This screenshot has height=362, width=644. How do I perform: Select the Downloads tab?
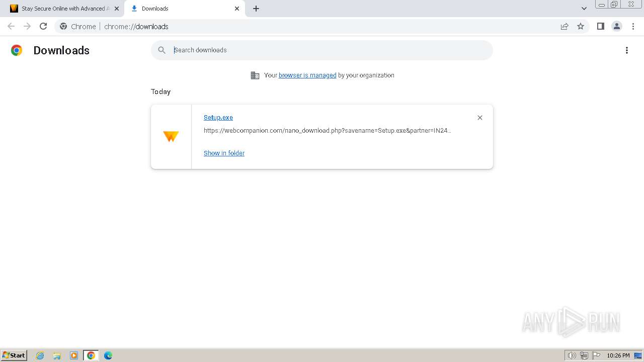click(185, 9)
